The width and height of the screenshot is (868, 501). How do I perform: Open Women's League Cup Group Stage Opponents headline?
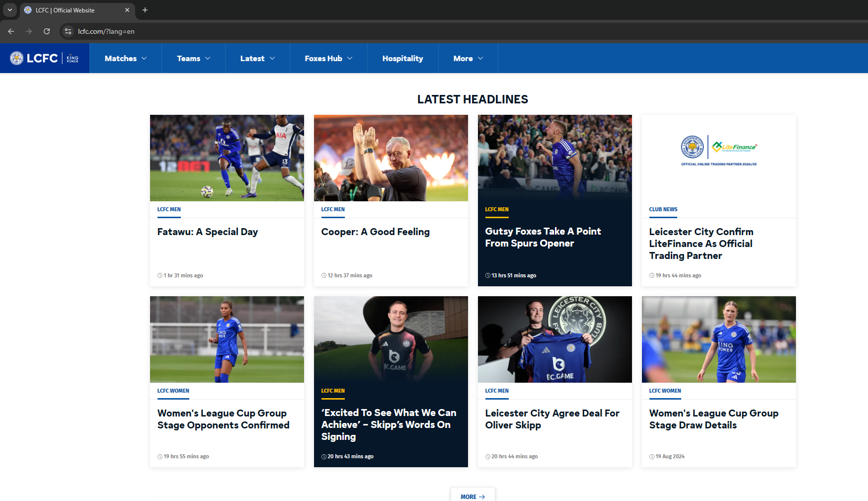224,419
